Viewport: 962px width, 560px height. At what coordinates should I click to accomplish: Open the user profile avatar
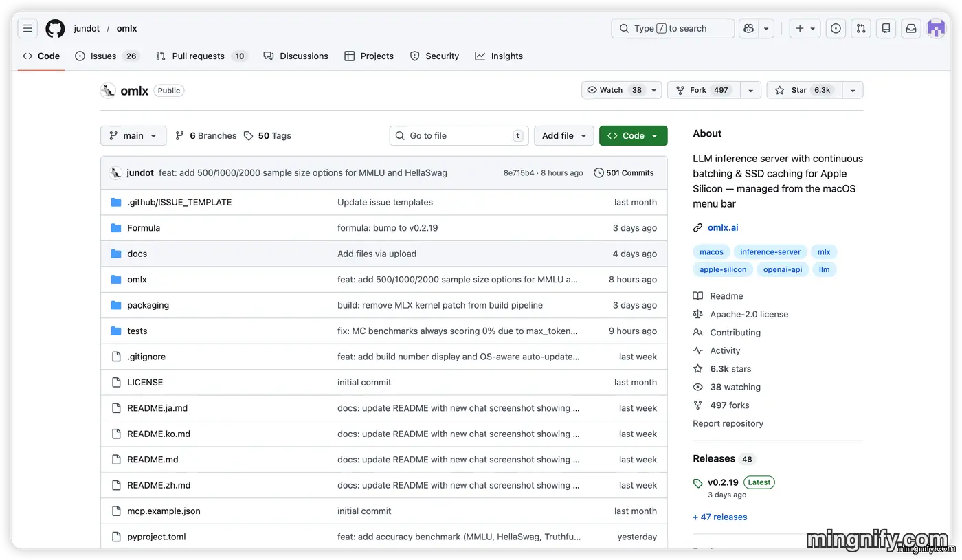click(936, 28)
